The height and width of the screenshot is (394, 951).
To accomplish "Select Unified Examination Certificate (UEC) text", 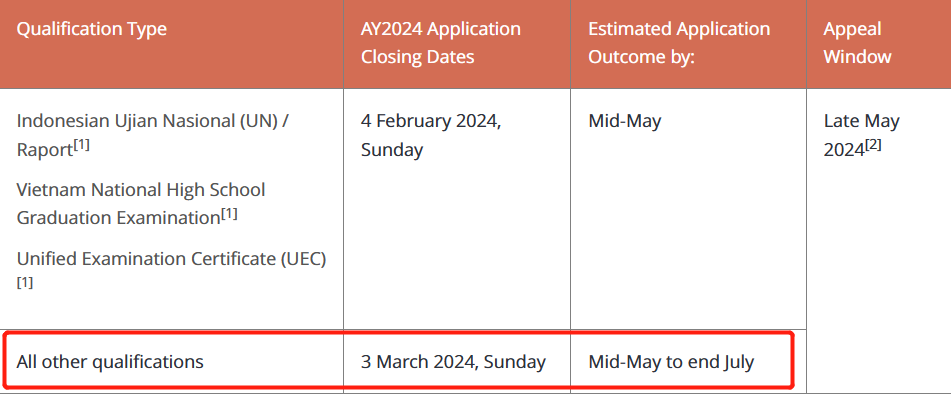I will [172, 259].
